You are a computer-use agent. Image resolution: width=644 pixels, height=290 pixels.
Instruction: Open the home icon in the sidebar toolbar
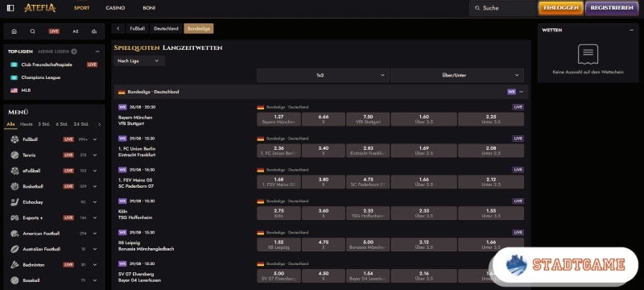point(14,31)
